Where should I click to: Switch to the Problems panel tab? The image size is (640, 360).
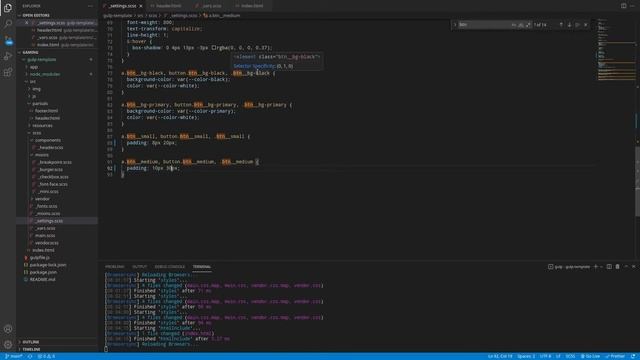[x=114, y=267]
